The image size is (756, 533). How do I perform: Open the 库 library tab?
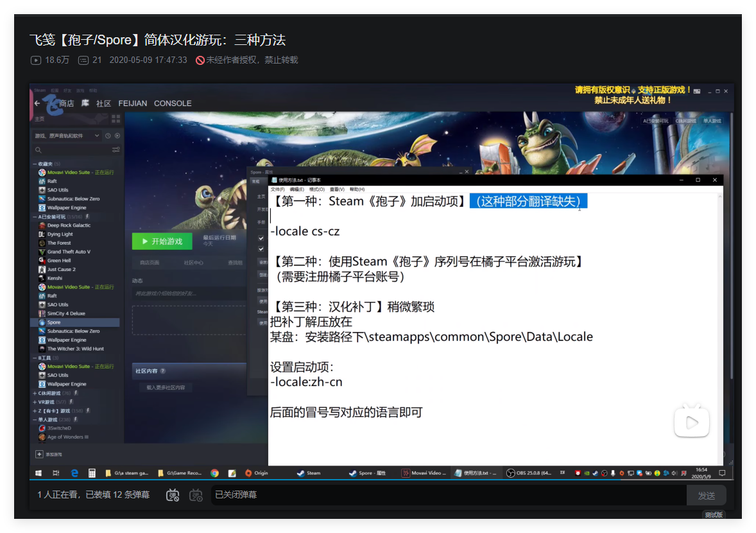coord(85,103)
